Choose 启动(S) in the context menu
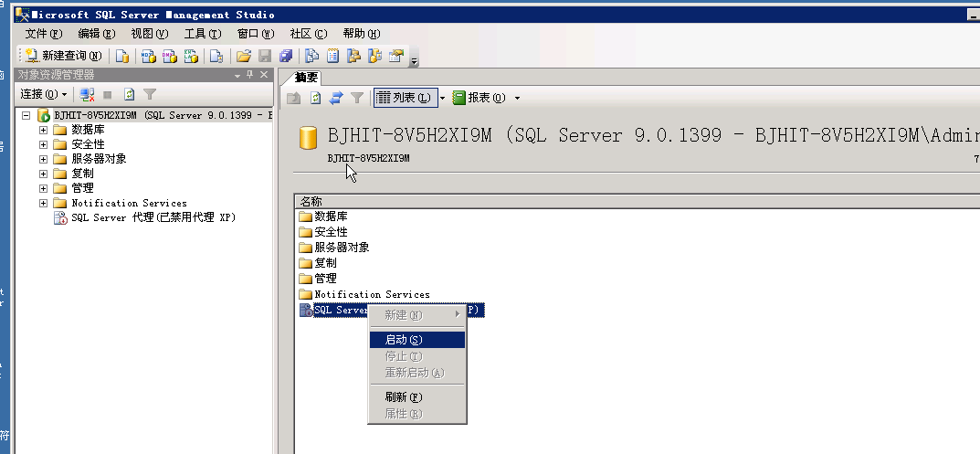 [x=416, y=340]
